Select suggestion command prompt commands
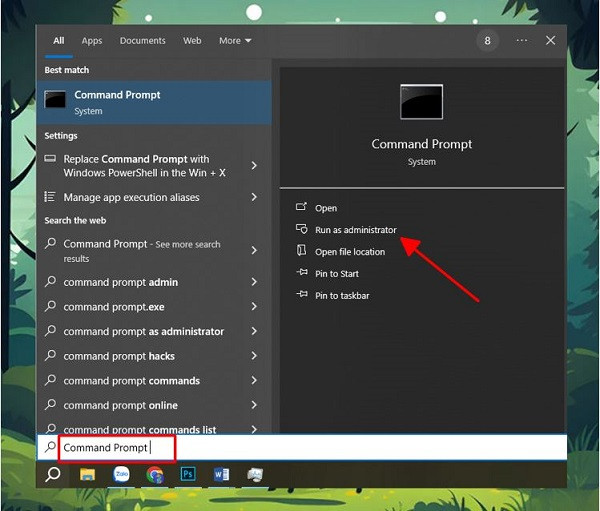Image resolution: width=600 pixels, height=511 pixels. point(132,381)
